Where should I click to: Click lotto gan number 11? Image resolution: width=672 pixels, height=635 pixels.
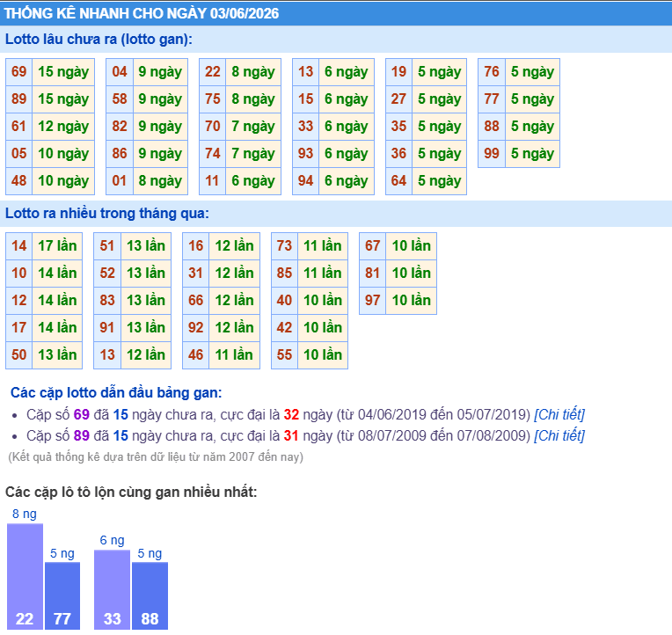coord(213,181)
